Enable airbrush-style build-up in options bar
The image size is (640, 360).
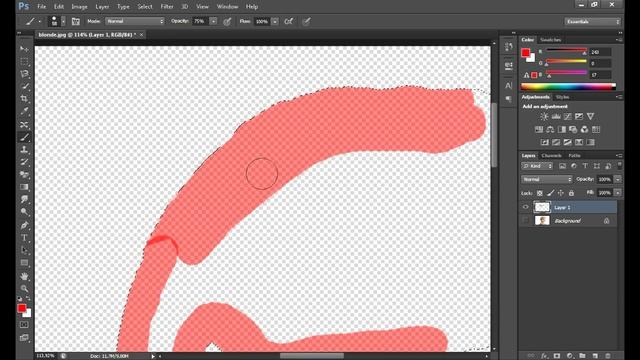pyautogui.click(x=289, y=21)
